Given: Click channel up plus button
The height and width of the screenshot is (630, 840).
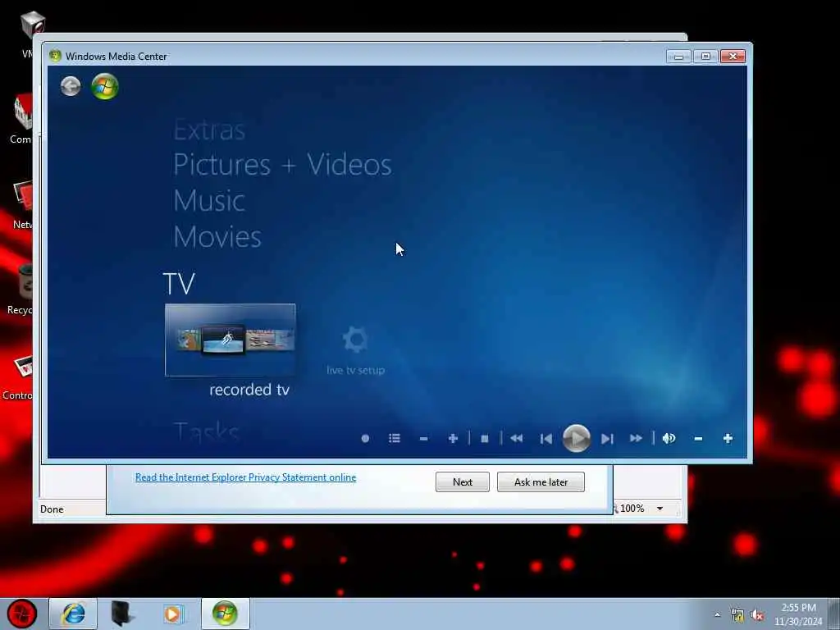Looking at the screenshot, I should 453,438.
